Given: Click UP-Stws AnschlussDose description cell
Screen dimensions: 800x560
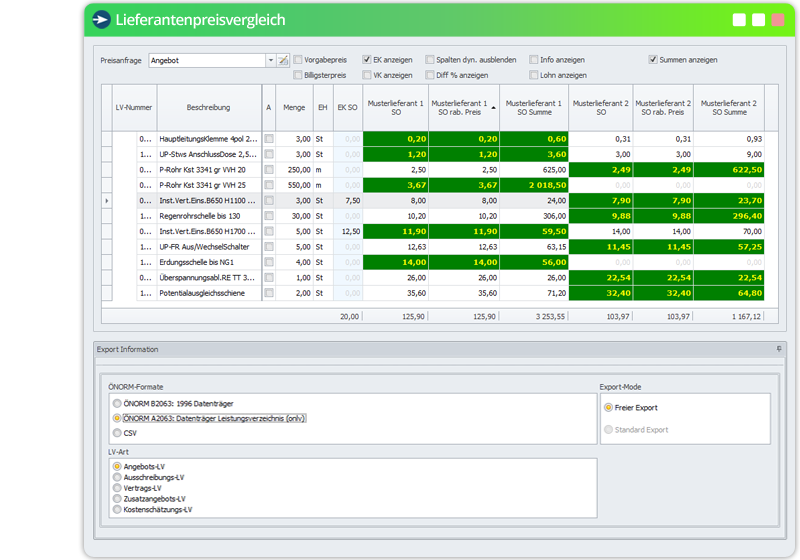Looking at the screenshot, I should click(208, 154).
